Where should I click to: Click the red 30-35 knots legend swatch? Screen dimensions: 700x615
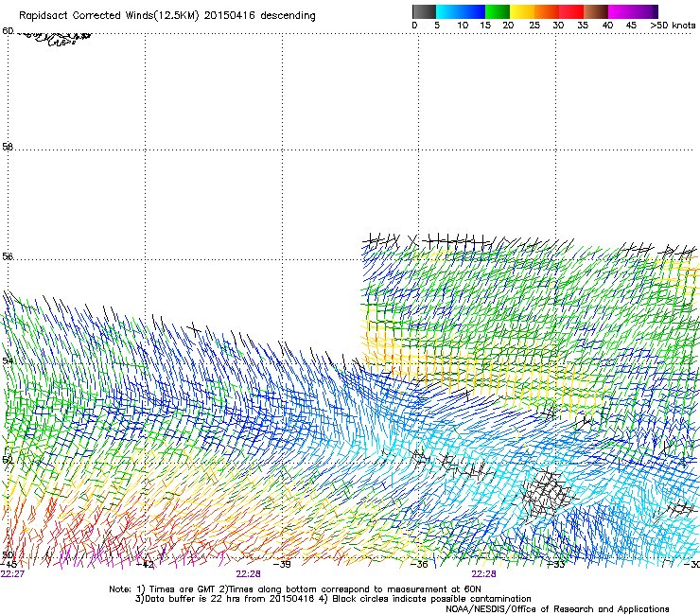click(571, 11)
